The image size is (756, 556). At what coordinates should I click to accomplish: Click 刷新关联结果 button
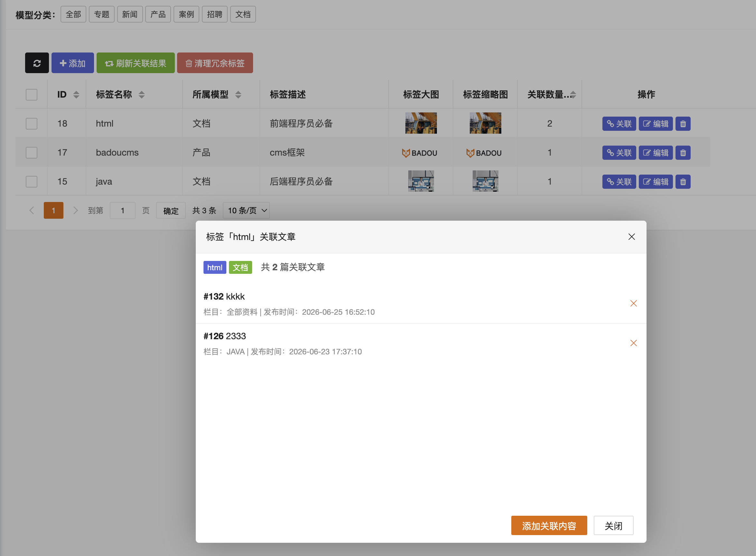tap(136, 63)
